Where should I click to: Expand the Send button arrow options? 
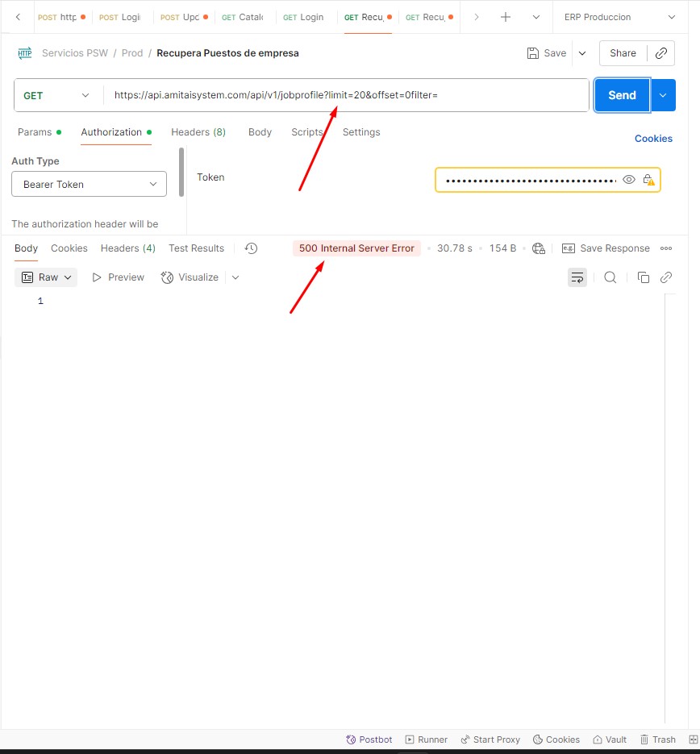click(663, 95)
